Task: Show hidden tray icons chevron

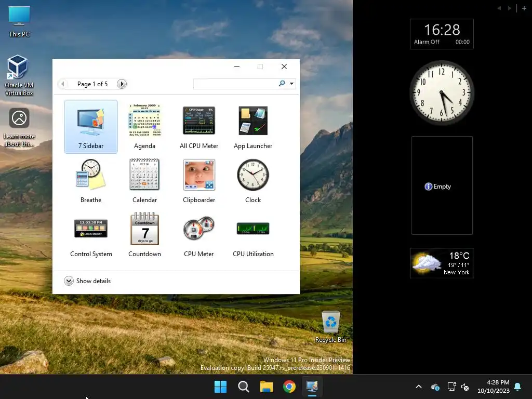Action: pyautogui.click(x=419, y=387)
